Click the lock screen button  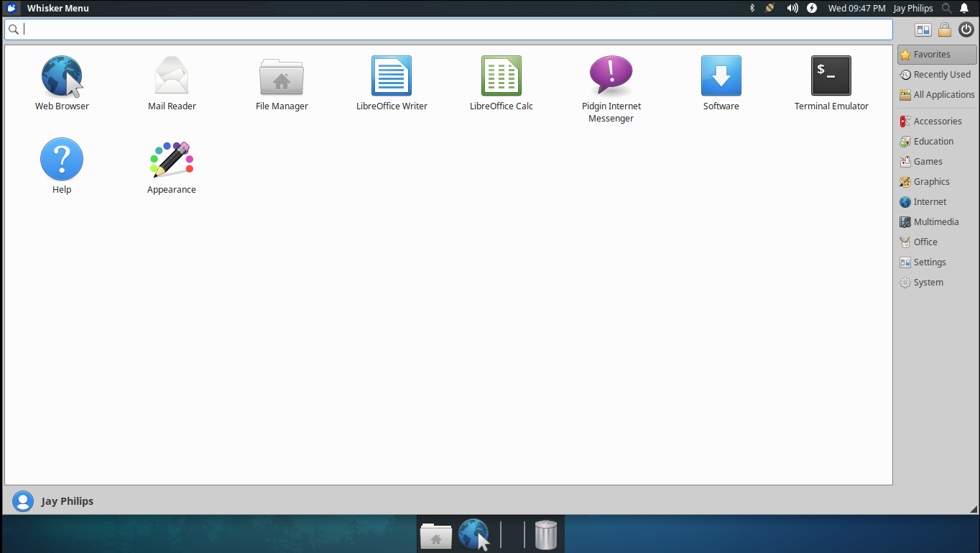tap(945, 29)
